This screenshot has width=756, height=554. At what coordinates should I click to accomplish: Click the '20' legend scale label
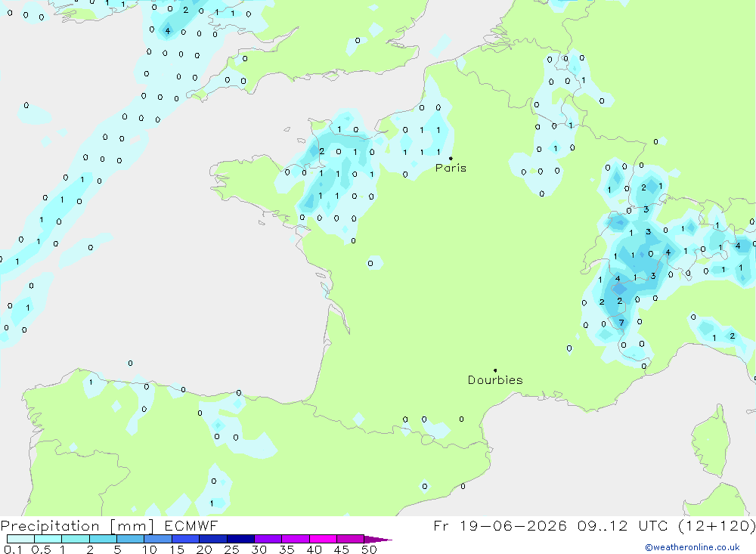pyautogui.click(x=204, y=549)
